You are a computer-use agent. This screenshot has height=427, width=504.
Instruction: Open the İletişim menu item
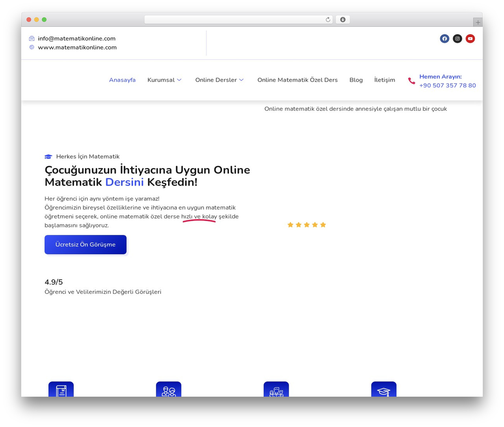(385, 80)
